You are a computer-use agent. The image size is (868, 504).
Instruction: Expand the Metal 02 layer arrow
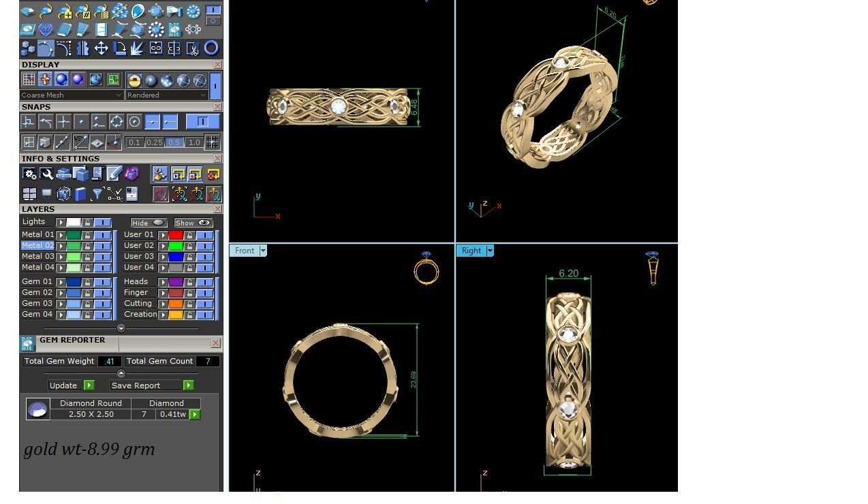point(61,246)
